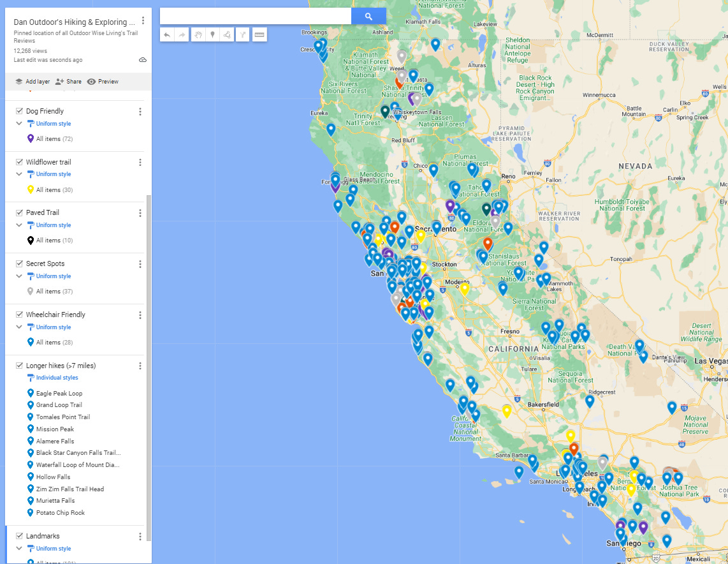The image size is (728, 564).
Task: Collapse Dog Friendly layer items
Action: click(19, 124)
